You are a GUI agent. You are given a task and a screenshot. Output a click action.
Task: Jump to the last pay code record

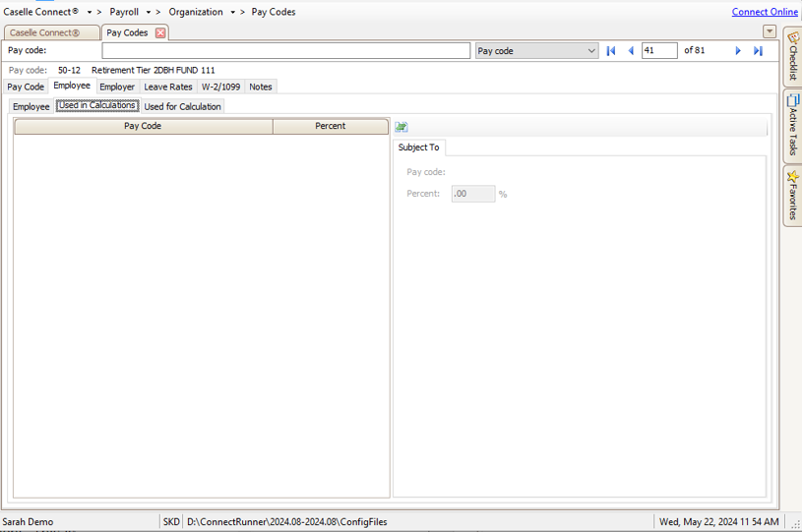[x=758, y=51]
